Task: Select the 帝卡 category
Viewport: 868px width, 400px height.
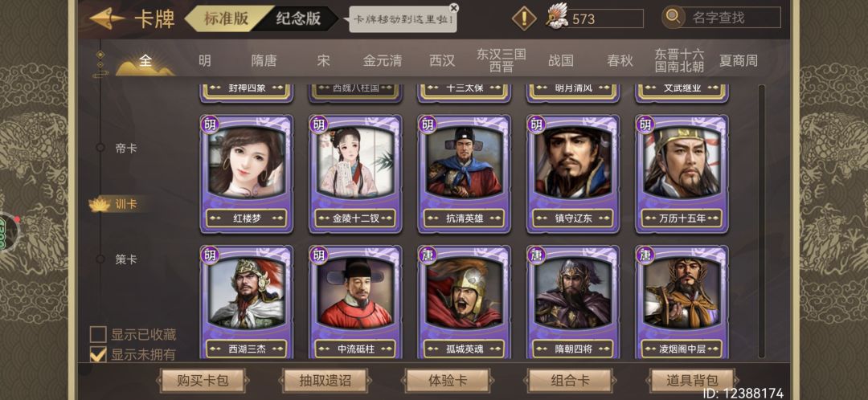Action: coord(125,149)
